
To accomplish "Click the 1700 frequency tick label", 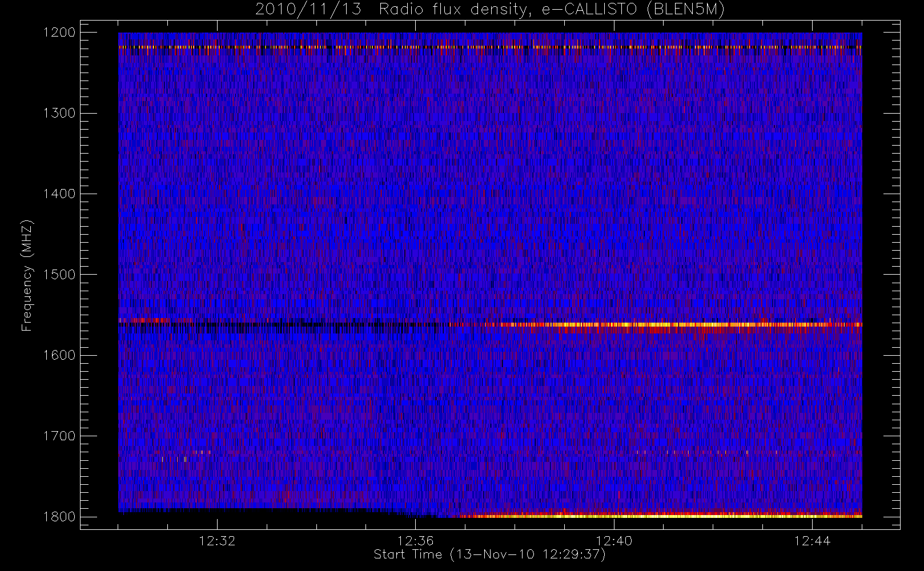I will click(59, 436).
